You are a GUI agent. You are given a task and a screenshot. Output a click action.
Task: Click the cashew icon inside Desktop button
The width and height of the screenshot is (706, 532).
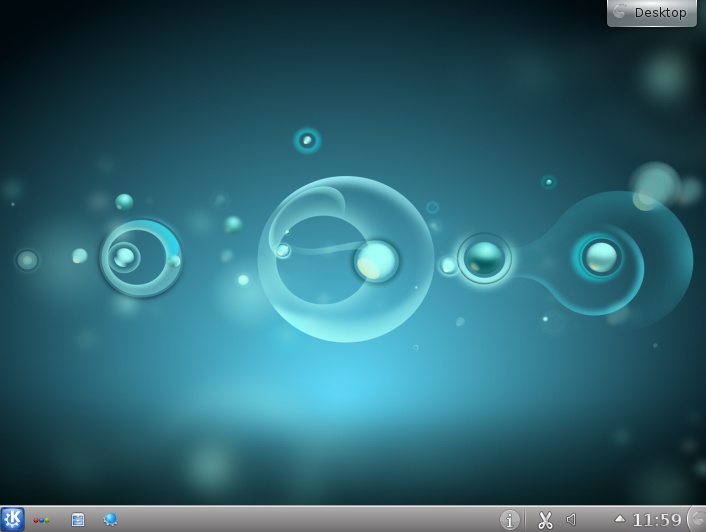[621, 12]
